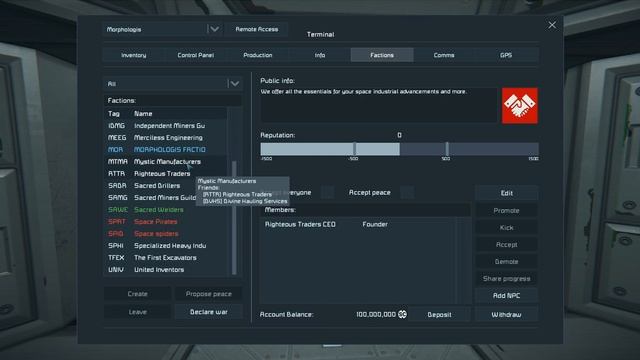640x360 pixels.
Task: Click the Edit button
Action: [506, 193]
